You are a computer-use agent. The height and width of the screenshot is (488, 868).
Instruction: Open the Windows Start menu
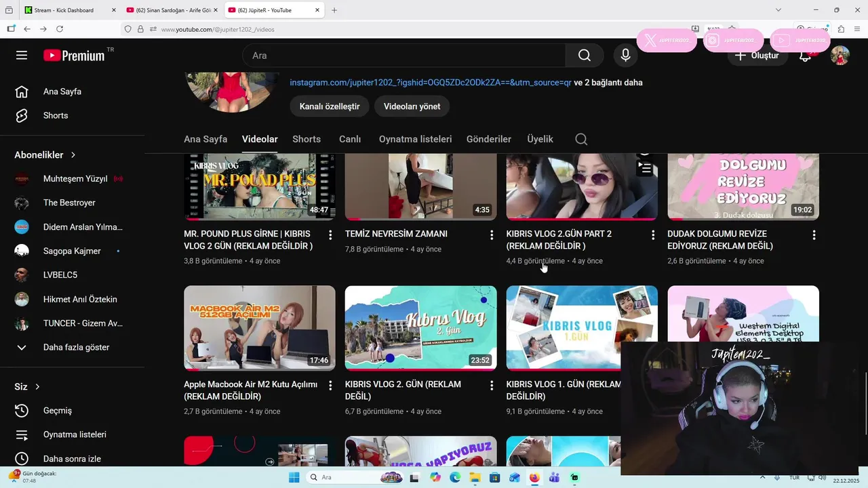294,478
